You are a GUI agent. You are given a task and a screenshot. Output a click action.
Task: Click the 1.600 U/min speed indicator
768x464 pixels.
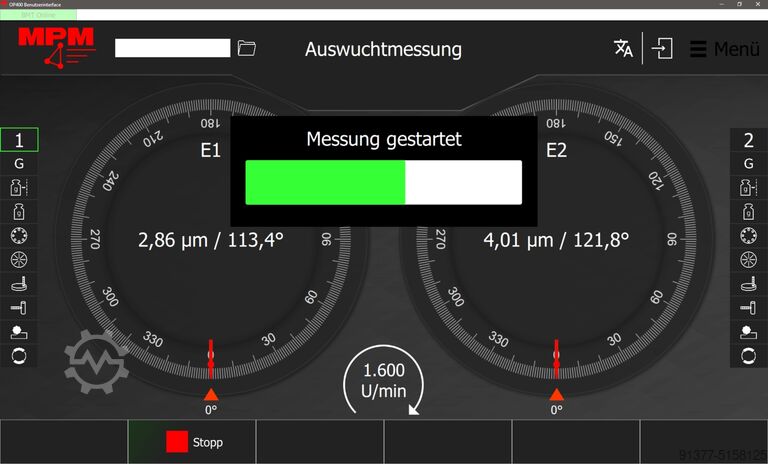(384, 381)
